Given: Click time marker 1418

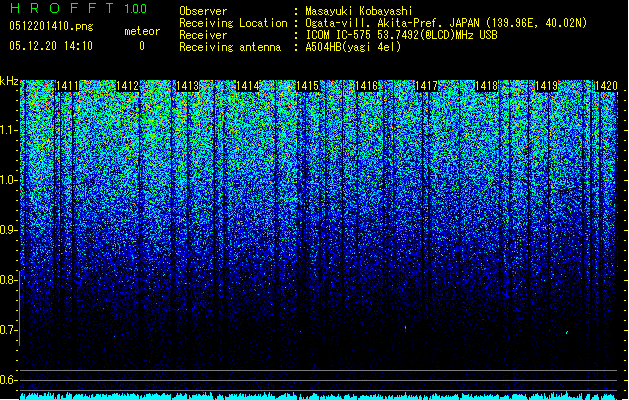Looking at the screenshot, I should coord(486,86).
